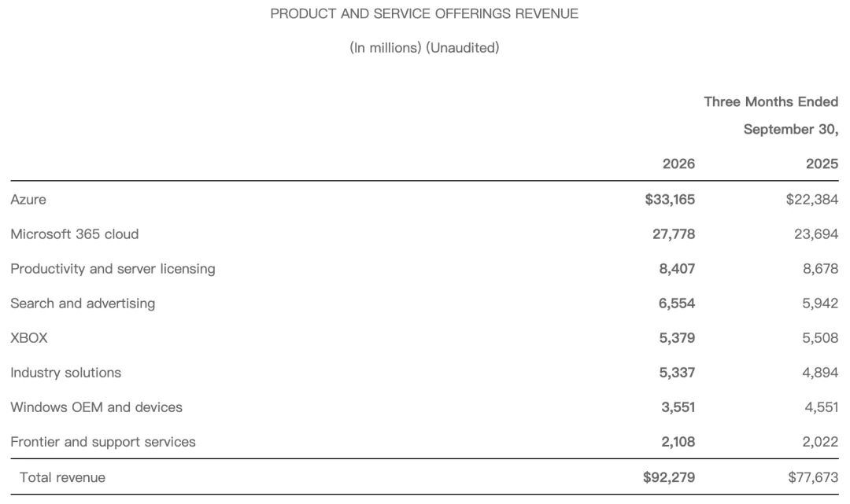Click the value 27,778 for Microsoft 365 cloud
Viewport: 850px width, 504px height.
click(674, 234)
